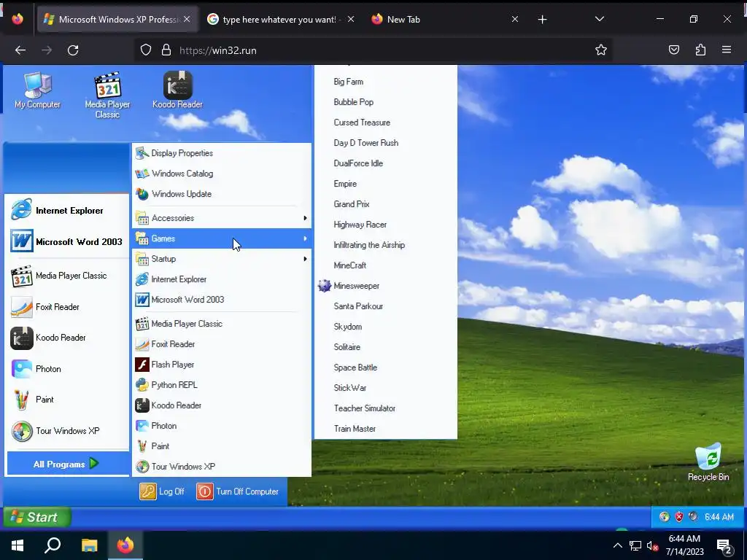Open Koodo Reader desktop icon

click(177, 90)
